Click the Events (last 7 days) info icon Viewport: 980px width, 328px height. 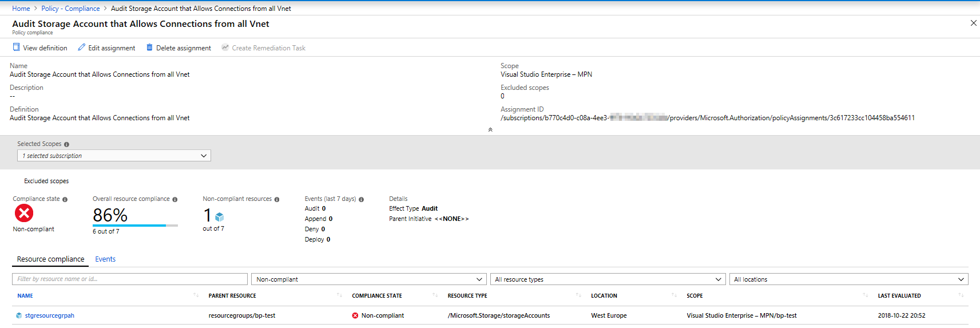click(361, 199)
